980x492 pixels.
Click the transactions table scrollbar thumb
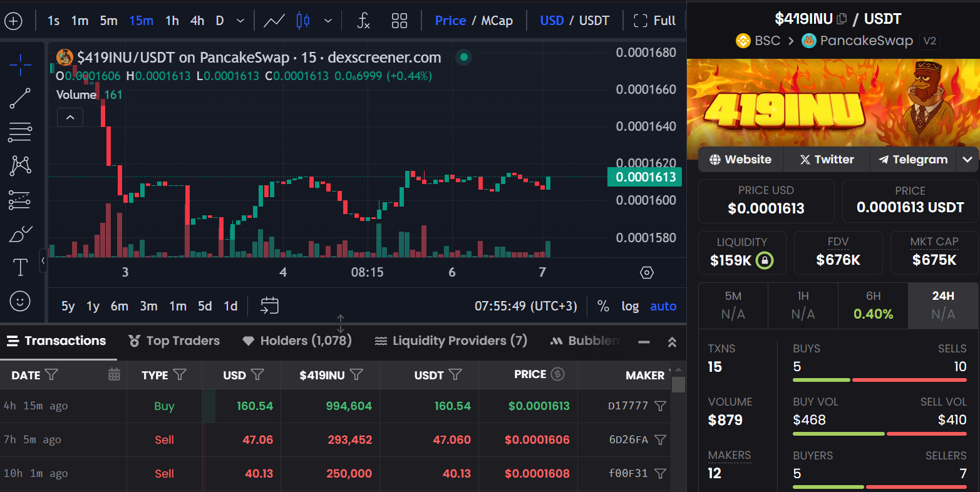(x=678, y=384)
